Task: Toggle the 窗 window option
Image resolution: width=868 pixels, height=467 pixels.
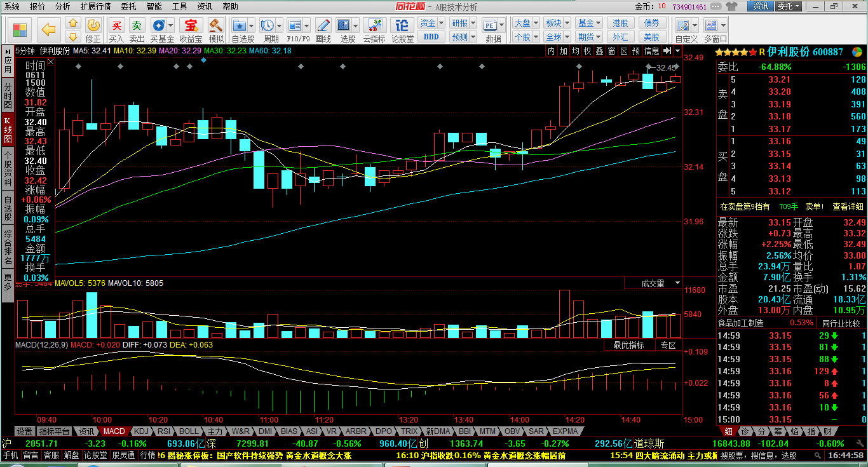Action: tap(611, 51)
